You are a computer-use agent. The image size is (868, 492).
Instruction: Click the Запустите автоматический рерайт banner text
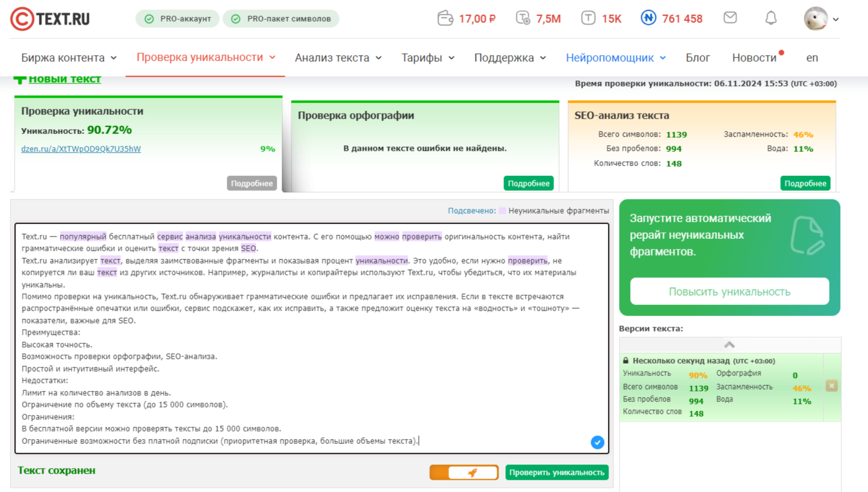(x=701, y=235)
